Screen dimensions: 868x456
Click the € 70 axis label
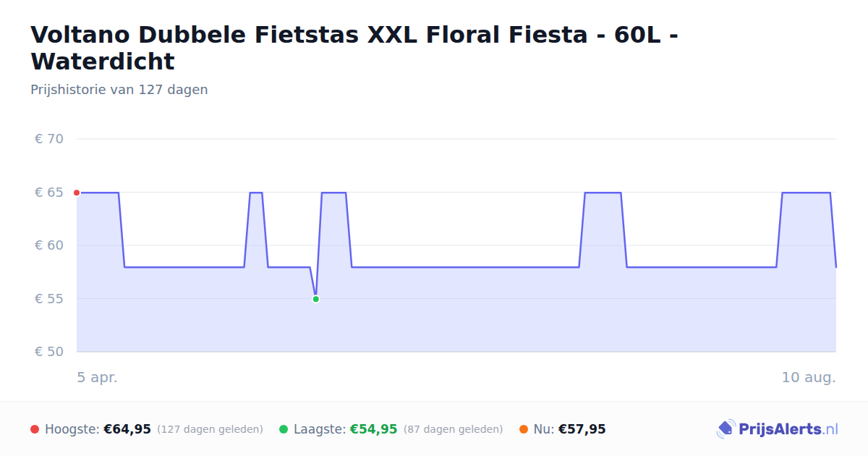click(x=49, y=139)
